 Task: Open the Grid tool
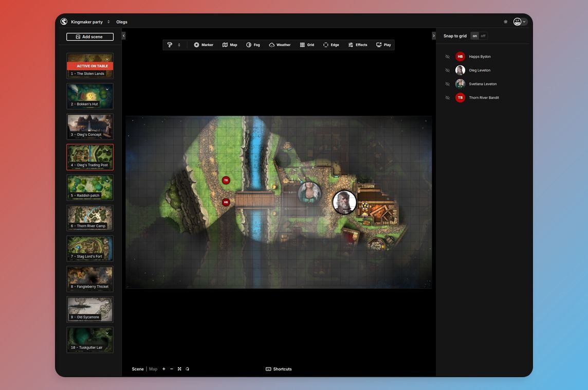[307, 45]
